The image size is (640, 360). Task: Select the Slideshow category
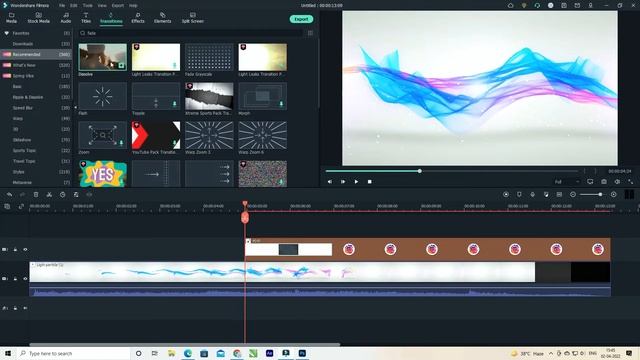pos(37,140)
